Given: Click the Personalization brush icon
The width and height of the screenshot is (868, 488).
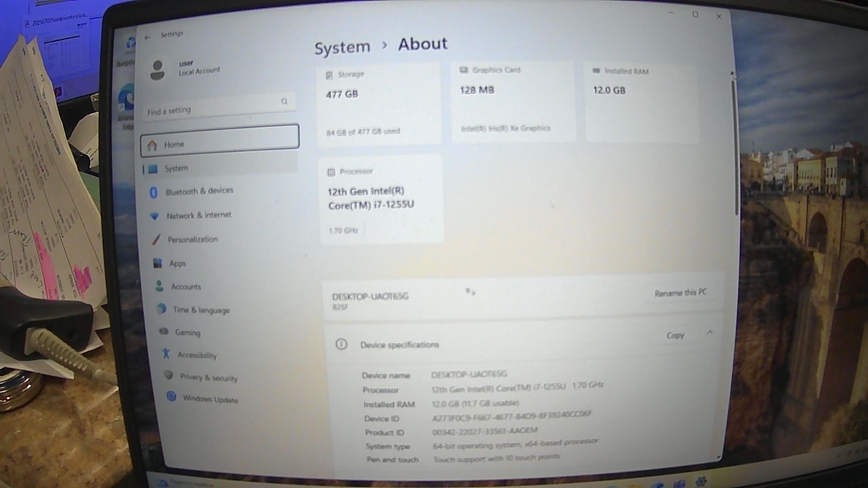Looking at the screenshot, I should (156, 239).
